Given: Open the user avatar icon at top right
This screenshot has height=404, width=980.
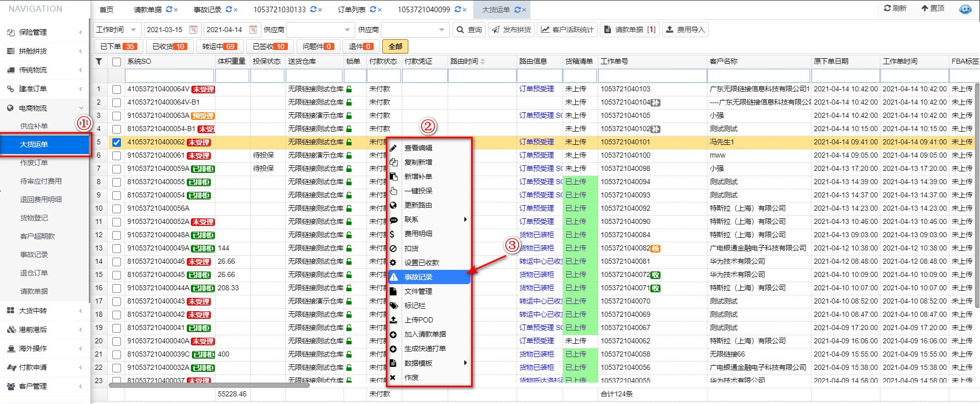Looking at the screenshot, I should tap(965, 9).
